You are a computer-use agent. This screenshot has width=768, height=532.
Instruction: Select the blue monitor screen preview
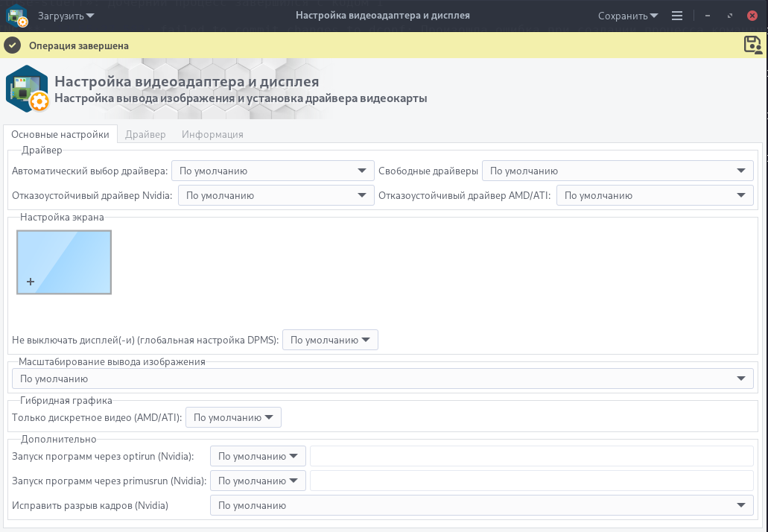(64, 262)
